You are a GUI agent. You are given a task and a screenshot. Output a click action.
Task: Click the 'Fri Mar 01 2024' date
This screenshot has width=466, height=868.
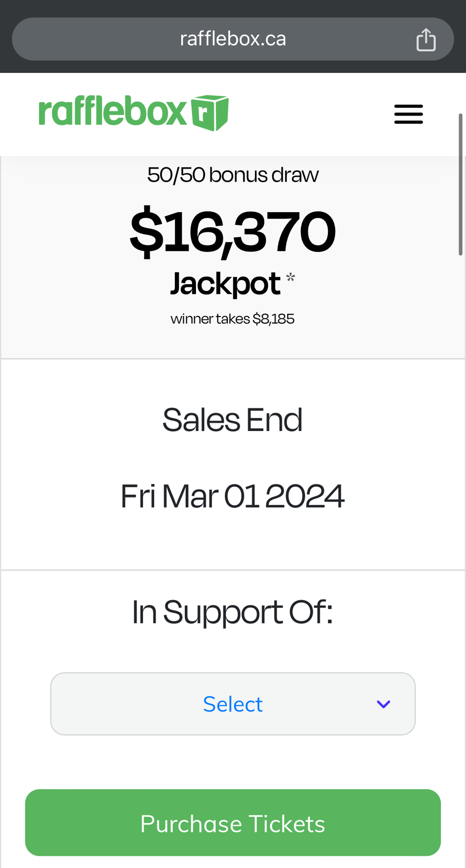click(x=232, y=496)
